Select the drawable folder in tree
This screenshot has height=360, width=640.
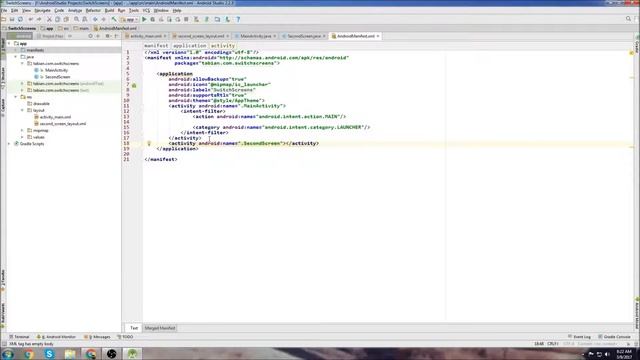point(41,104)
